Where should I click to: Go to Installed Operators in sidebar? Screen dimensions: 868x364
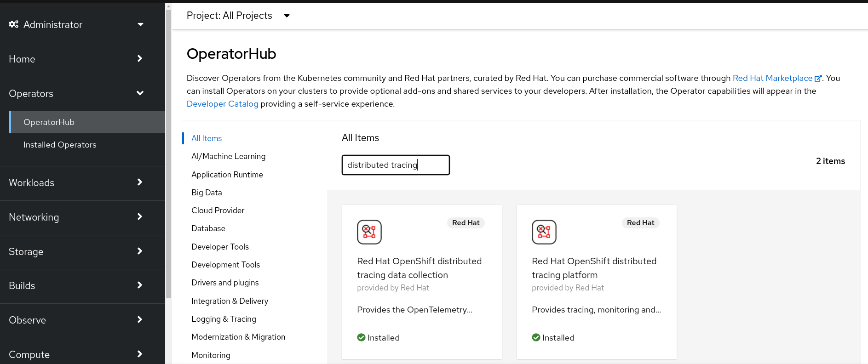pyautogui.click(x=60, y=145)
